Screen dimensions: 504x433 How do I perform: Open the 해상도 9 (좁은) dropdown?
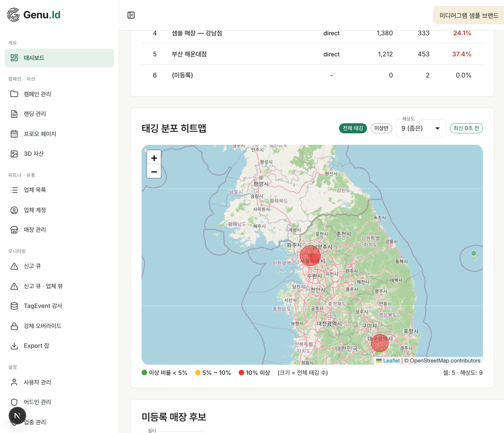pos(421,128)
